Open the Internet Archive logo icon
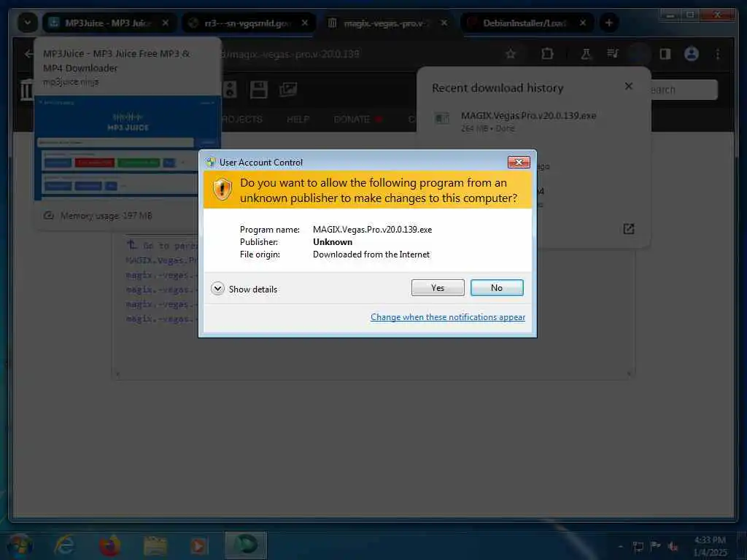Viewport: 747px width, 560px height. 26,90
